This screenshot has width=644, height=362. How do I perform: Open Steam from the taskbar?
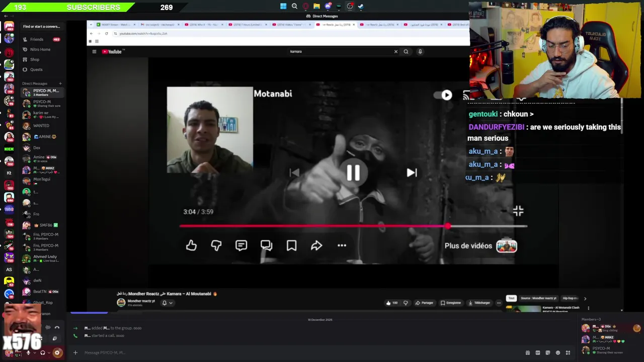(x=361, y=7)
